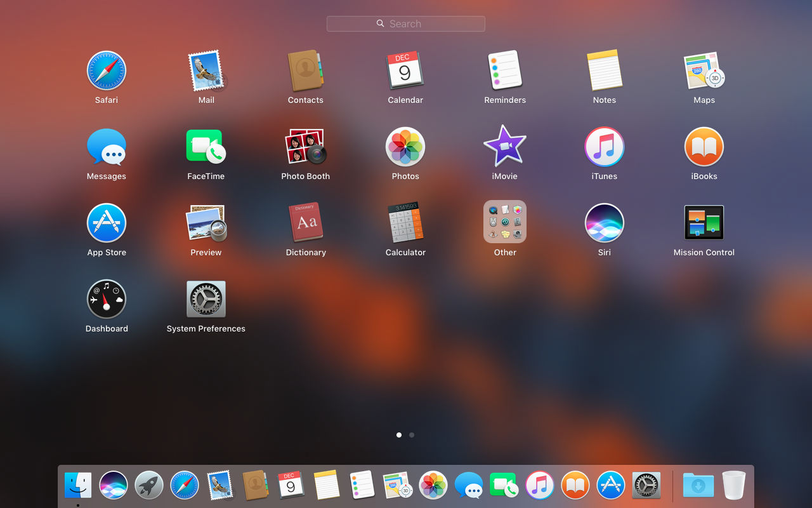The width and height of the screenshot is (812, 508).
Task: Open the Trash in the Dock
Action: click(734, 486)
